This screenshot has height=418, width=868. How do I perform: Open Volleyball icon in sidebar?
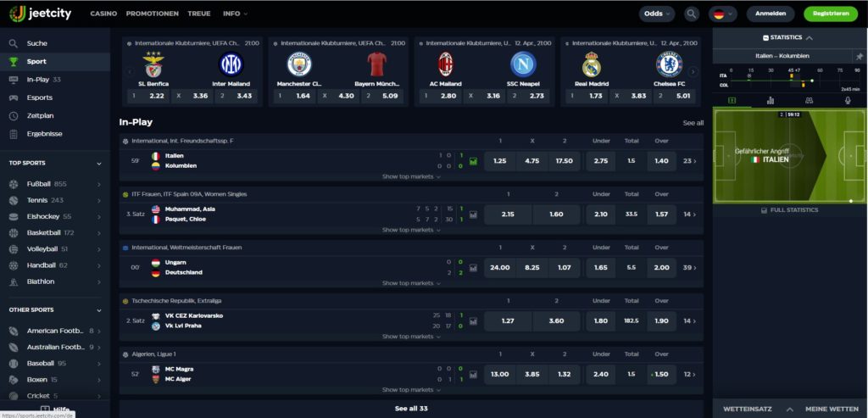(x=14, y=249)
